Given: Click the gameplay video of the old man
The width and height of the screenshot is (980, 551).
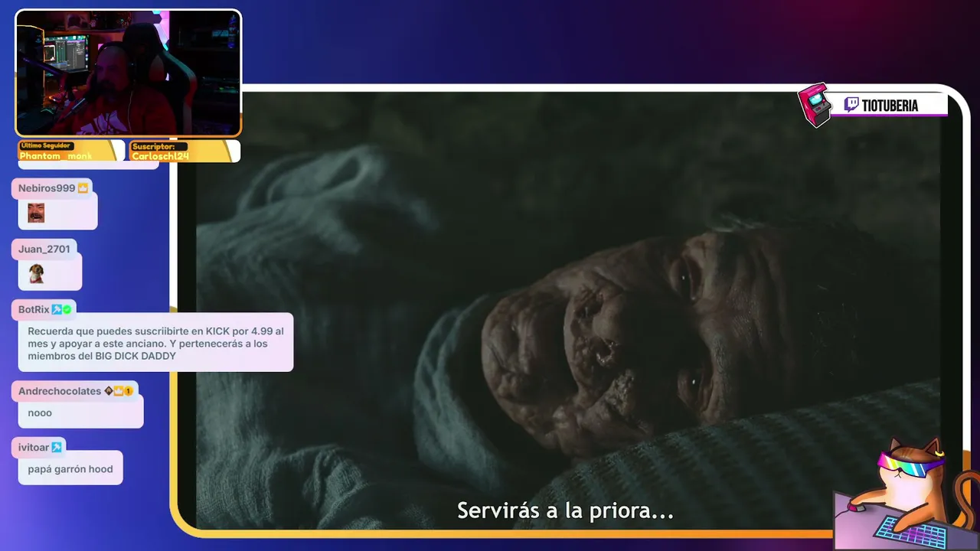Looking at the screenshot, I should pyautogui.click(x=568, y=310).
